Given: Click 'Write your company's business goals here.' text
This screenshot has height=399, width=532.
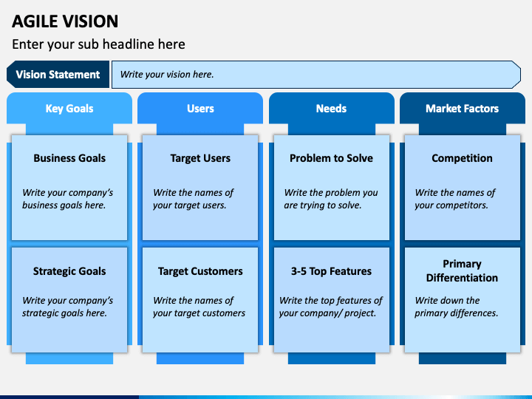Looking at the screenshot, I should tap(67, 199).
